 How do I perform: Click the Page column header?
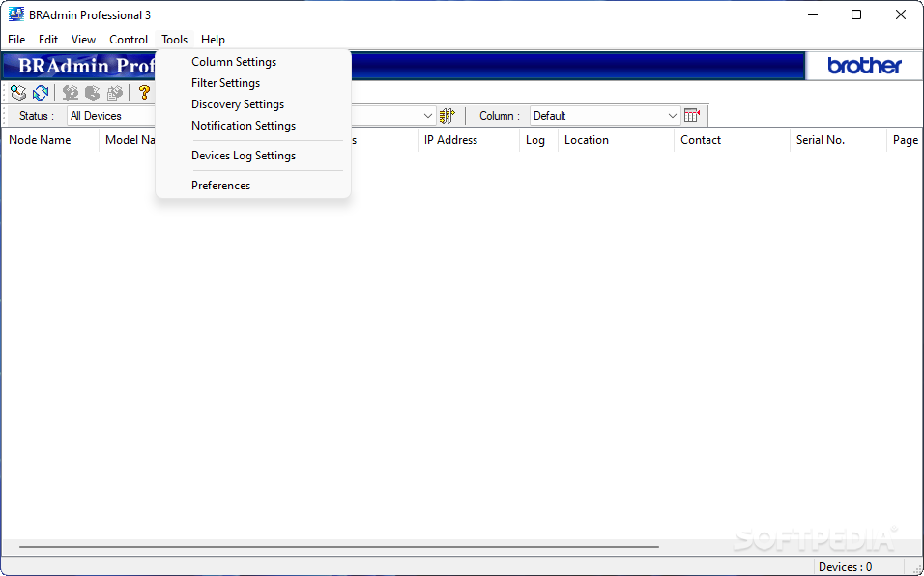coord(905,140)
